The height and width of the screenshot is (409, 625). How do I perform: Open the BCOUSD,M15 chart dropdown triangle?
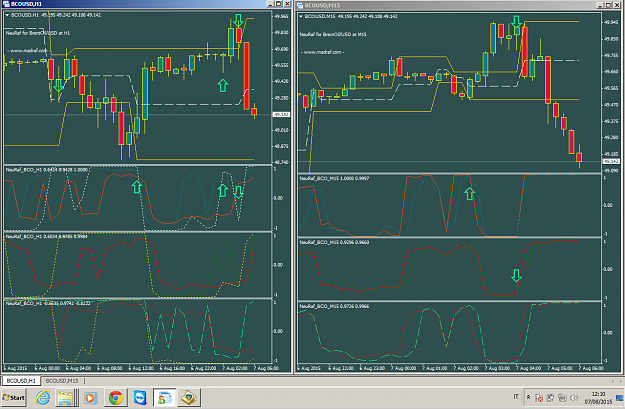click(301, 16)
